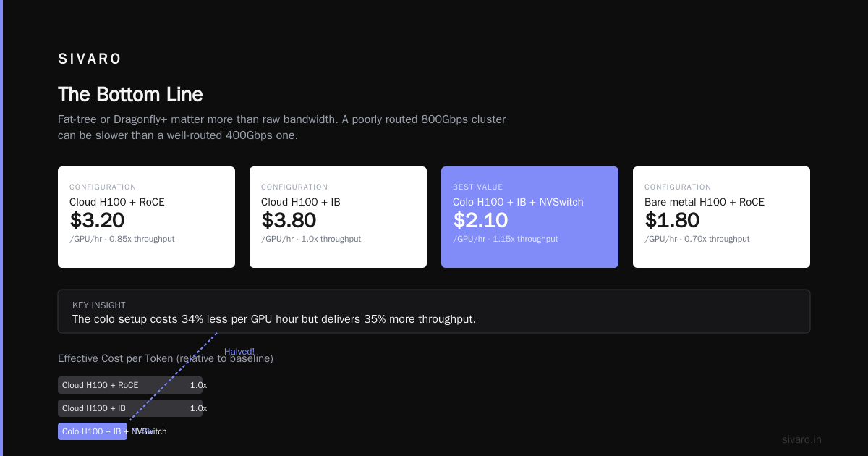Click the purple Colo H100 bar
The height and width of the screenshot is (456, 868).
93,431
